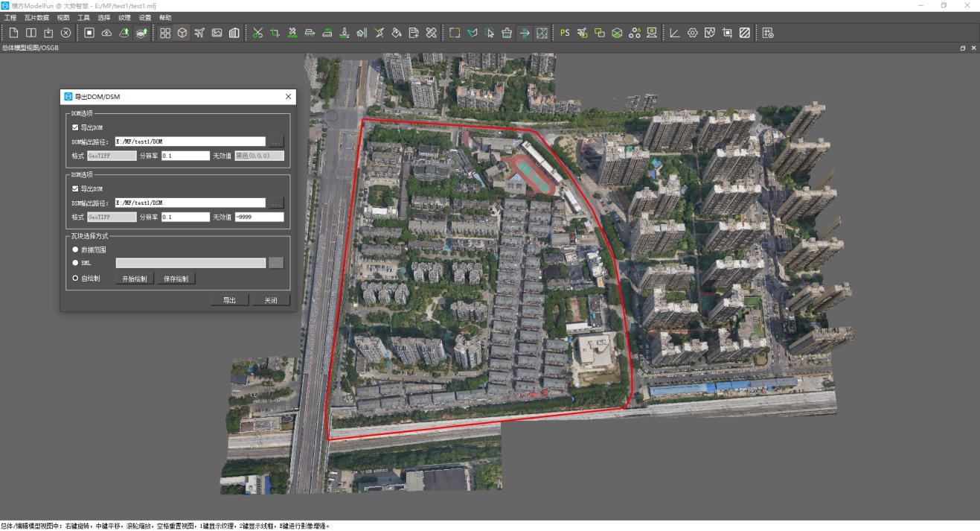Toggle the 3D cube view icon

point(182,33)
